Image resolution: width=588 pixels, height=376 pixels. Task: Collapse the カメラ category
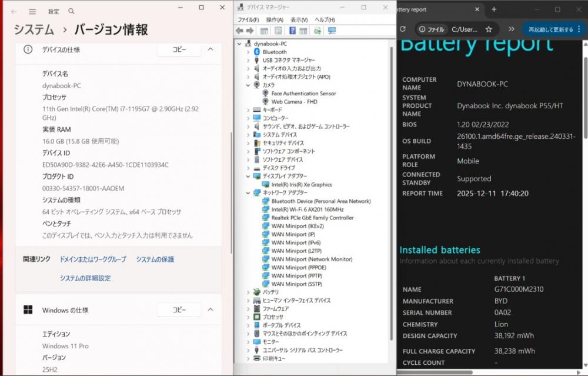coord(248,85)
